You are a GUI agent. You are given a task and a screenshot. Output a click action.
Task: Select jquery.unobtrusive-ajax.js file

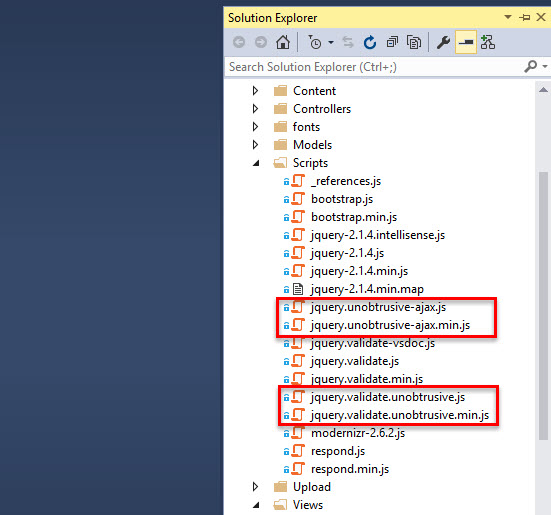pos(378,307)
